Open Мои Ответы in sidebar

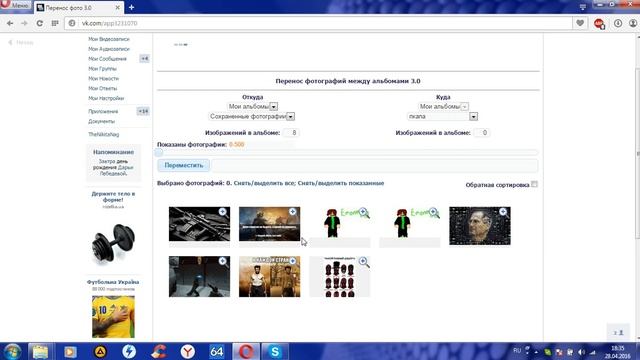[102, 88]
